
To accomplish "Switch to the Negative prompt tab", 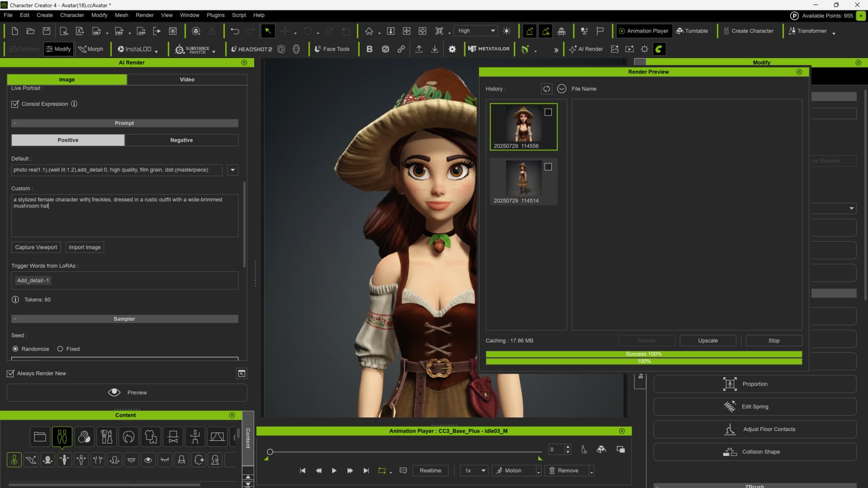I will coord(181,140).
